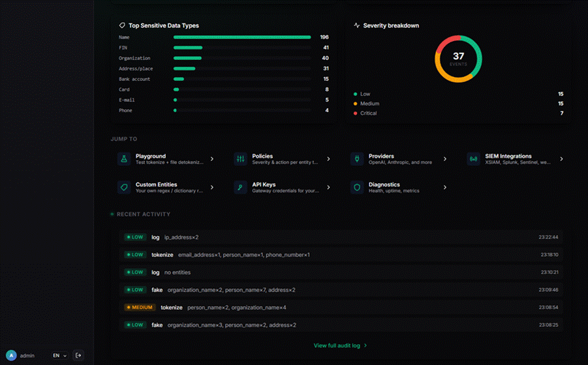This screenshot has width=588, height=365.
Task: Click the tag icon beside Top Sensitive Data Types
Action: pos(122,25)
